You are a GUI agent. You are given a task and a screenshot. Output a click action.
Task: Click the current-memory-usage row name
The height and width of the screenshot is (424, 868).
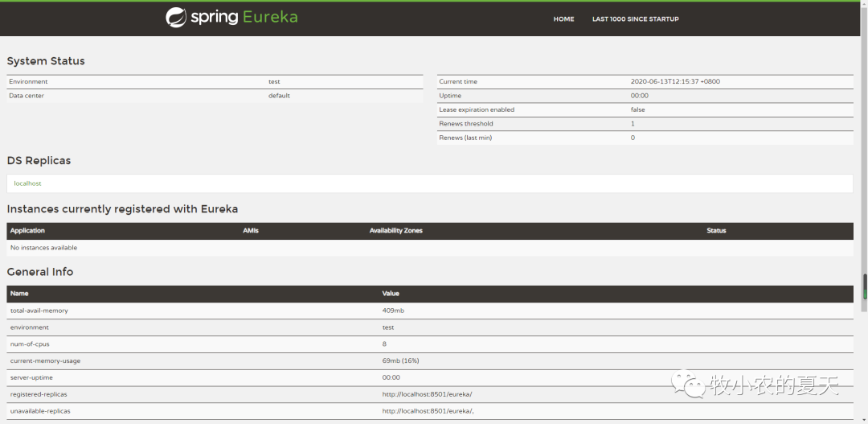[45, 360]
